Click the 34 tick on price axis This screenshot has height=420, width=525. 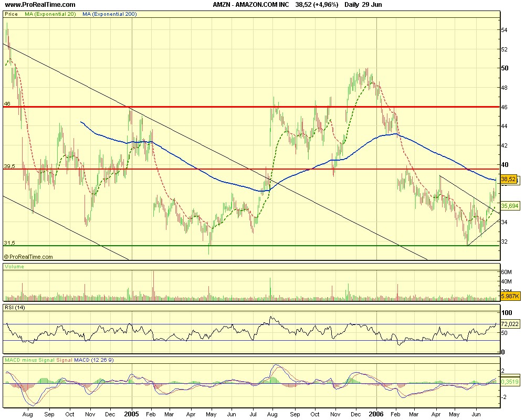504,222
